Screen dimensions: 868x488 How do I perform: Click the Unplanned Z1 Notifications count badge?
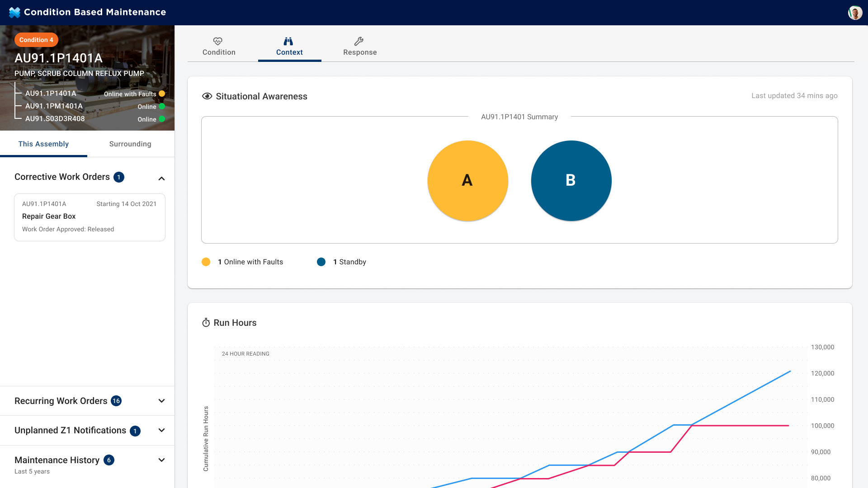[135, 431]
